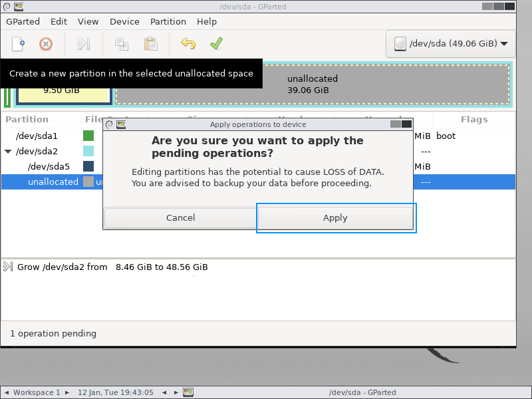Open the Partition menu

pos(168,21)
